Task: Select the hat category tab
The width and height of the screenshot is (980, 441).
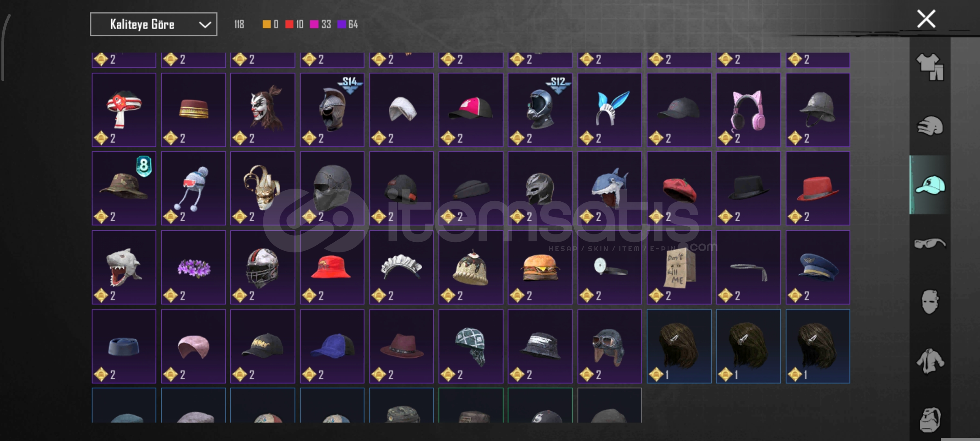Action: [x=930, y=185]
